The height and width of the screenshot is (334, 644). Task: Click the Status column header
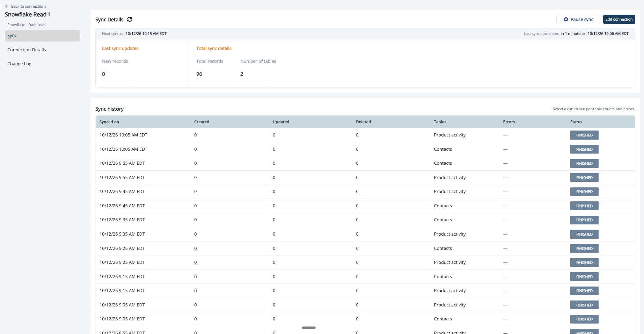pos(576,122)
